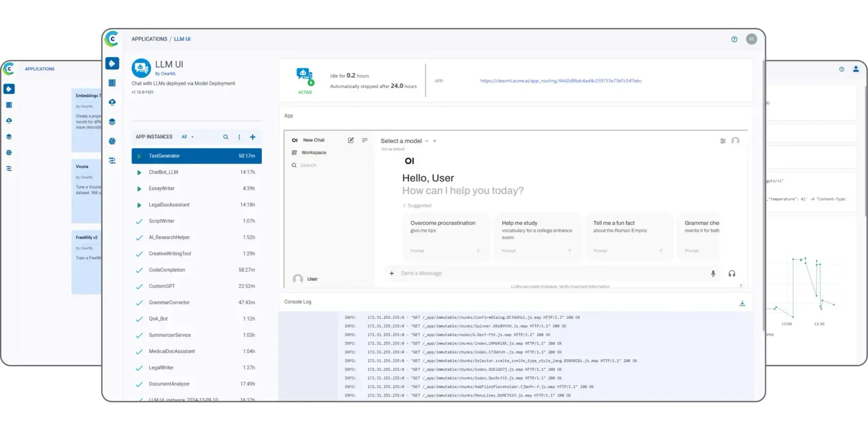The height and width of the screenshot is (440, 868).
Task: Expand the 'All' filter in App Instances
Action: (x=187, y=137)
